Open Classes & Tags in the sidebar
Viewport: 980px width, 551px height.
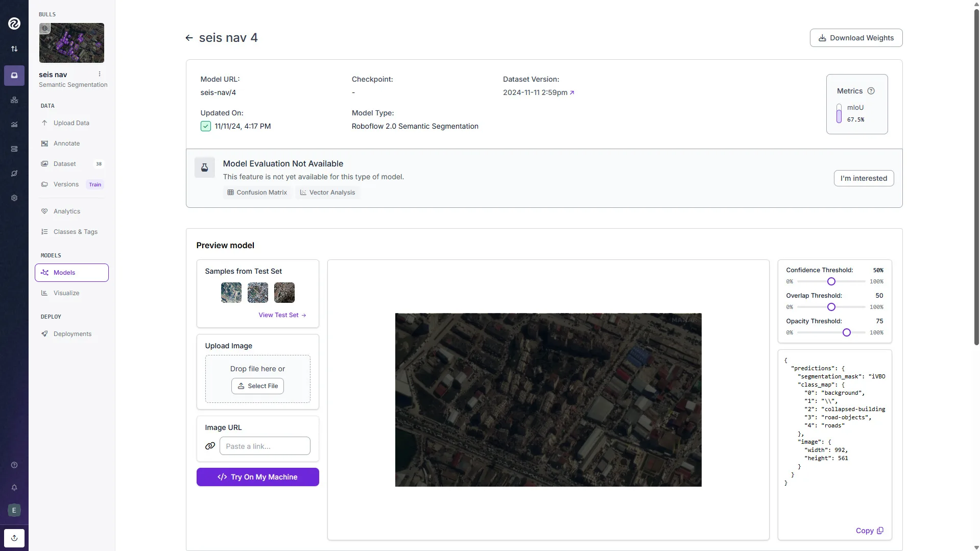[71, 232]
